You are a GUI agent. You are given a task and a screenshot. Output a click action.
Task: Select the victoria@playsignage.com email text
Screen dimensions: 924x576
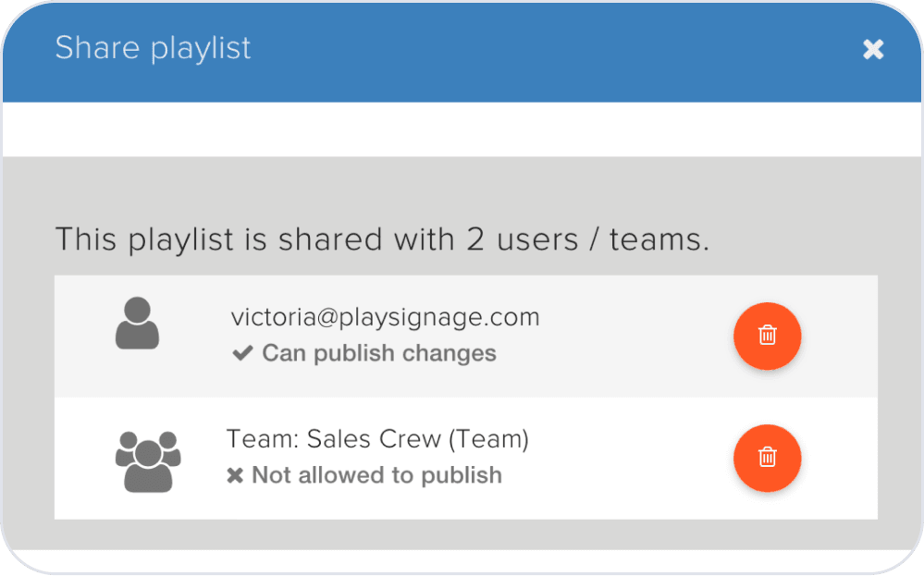(x=385, y=317)
